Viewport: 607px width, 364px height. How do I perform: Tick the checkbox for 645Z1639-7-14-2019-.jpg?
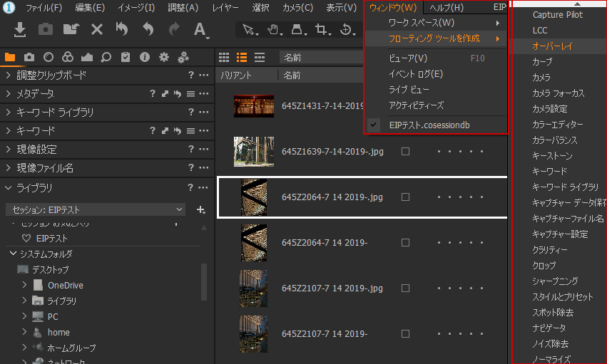pyautogui.click(x=405, y=152)
